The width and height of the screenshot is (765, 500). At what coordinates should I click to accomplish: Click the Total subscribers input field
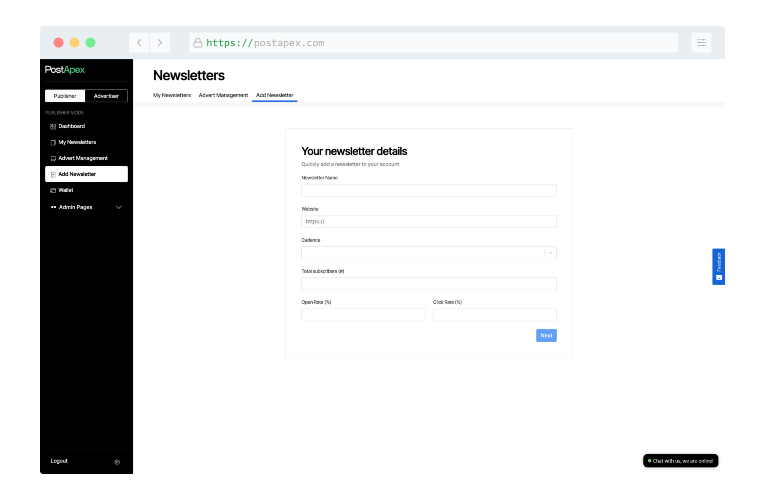tap(429, 284)
